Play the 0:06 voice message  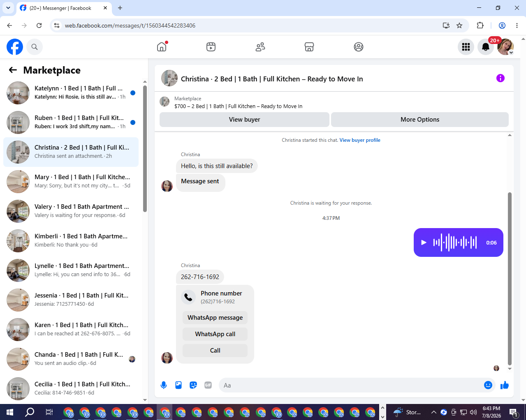[424, 242]
